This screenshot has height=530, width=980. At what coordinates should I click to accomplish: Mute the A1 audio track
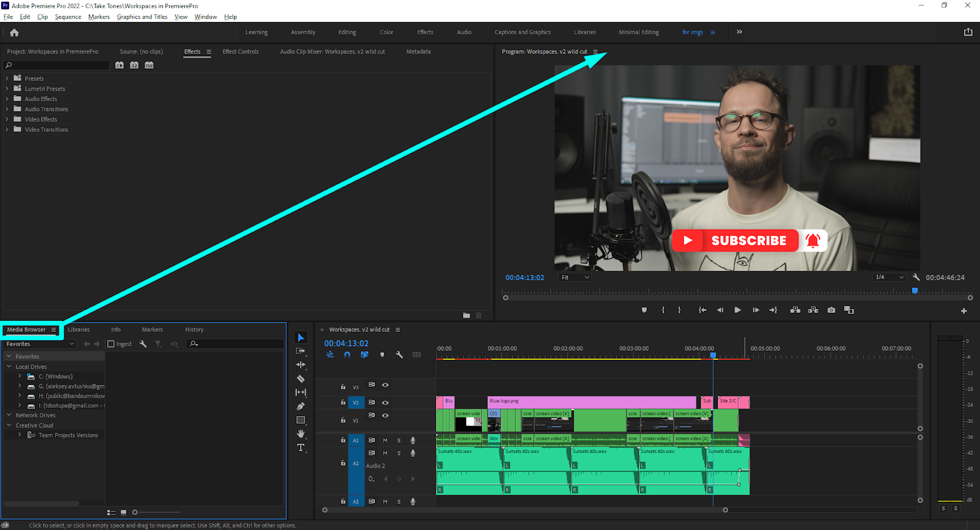click(385, 441)
